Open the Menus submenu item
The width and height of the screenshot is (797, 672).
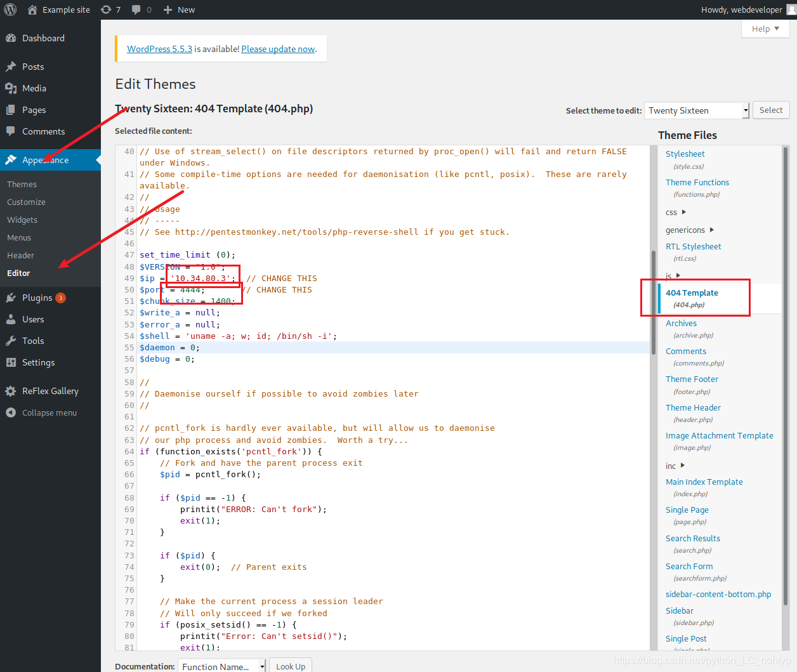coord(19,237)
